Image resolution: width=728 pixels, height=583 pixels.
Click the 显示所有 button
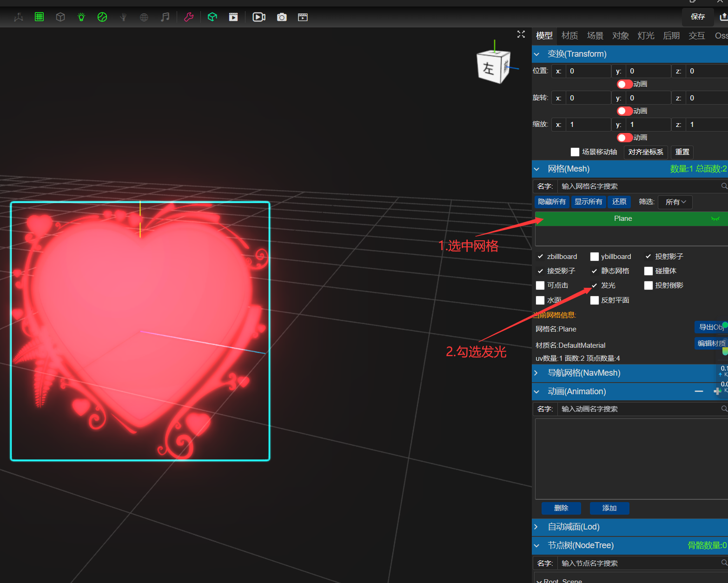(x=588, y=202)
